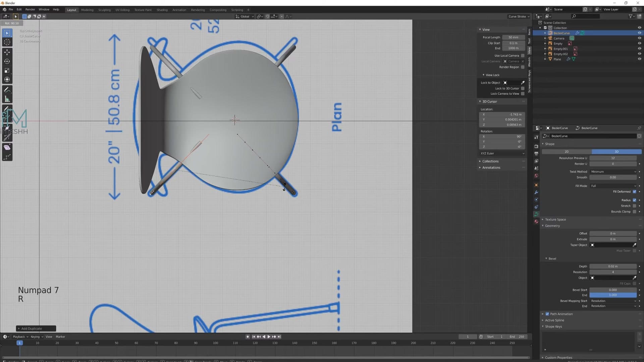Select the Move tool

tap(7, 52)
